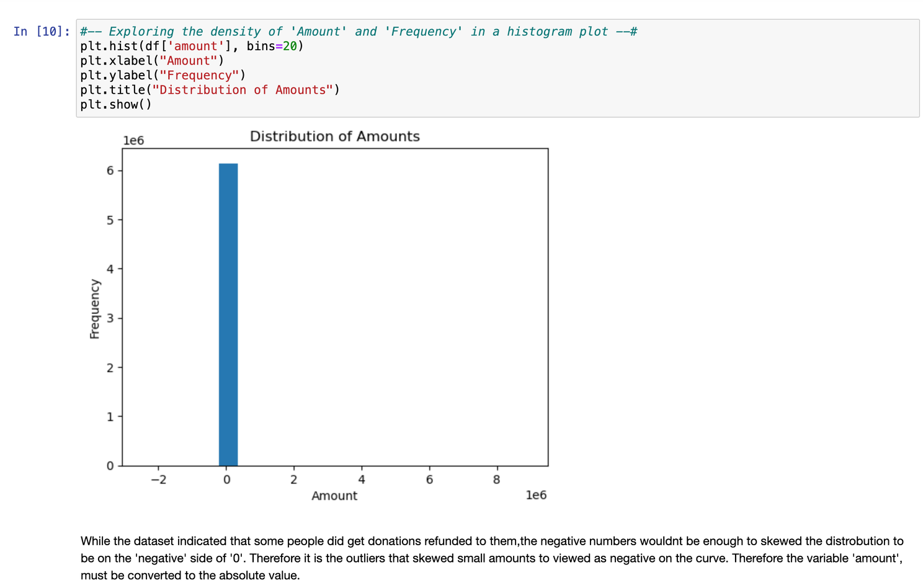Image resolution: width=923 pixels, height=588 pixels.
Task: Click the Amount x-axis label
Action: 334,496
